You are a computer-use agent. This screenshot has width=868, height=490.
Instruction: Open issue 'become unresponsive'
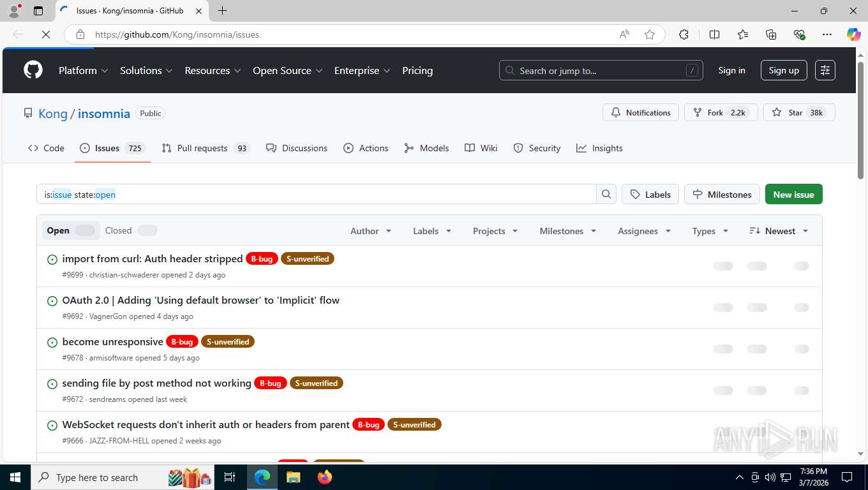click(x=112, y=341)
